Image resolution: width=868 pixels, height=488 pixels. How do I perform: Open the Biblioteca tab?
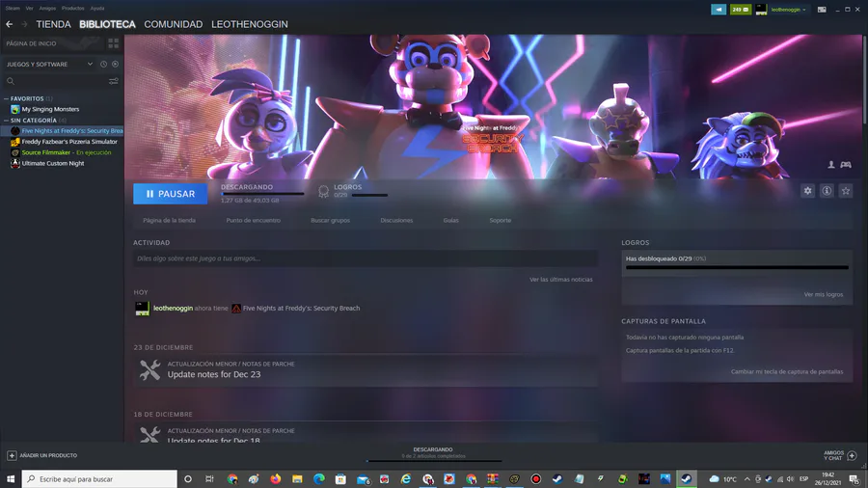pyautogui.click(x=107, y=24)
